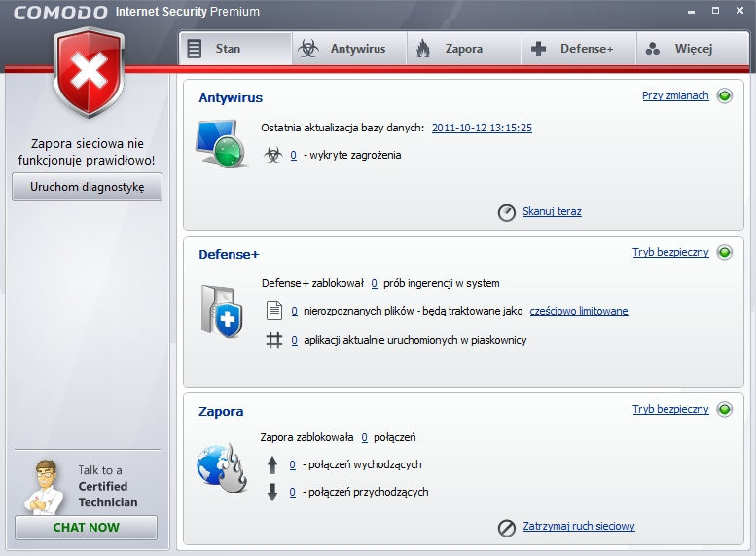The height and width of the screenshot is (556, 756).
Task: Click the Zapora sieciowa nie funkcjonuje warning text
Action: (x=87, y=152)
